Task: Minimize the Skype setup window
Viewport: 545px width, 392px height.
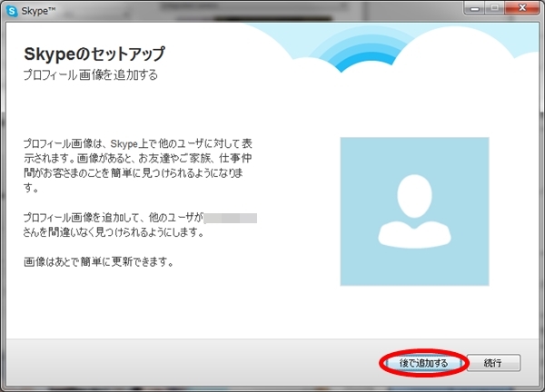Action: [474, 8]
